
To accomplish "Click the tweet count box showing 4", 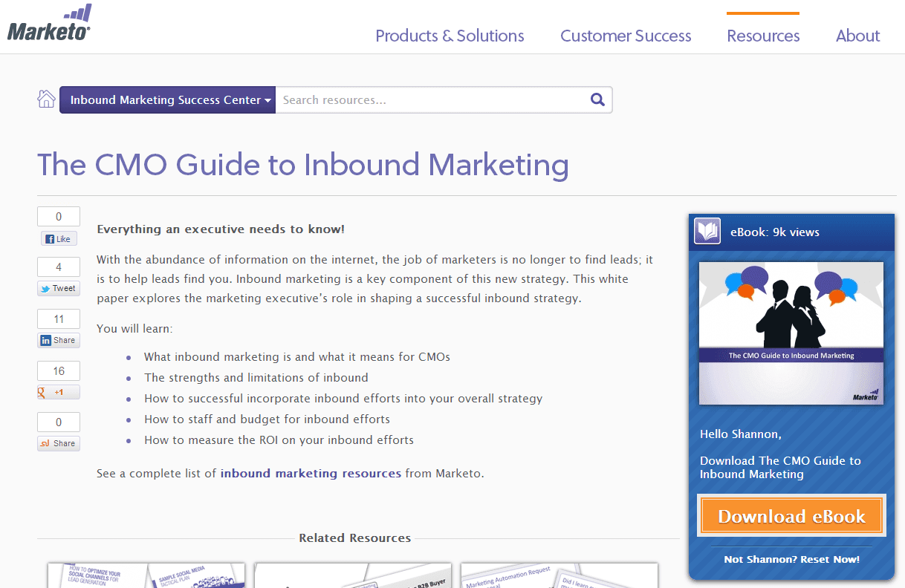I will coord(59,267).
